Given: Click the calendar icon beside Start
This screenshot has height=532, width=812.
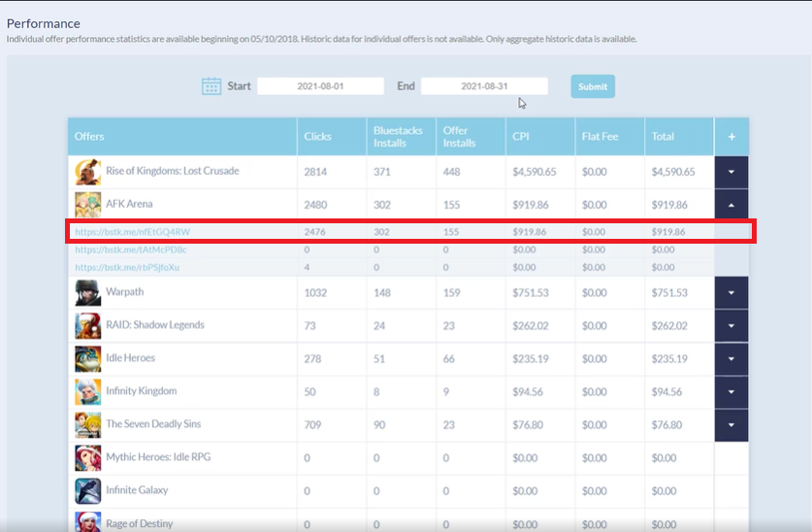Looking at the screenshot, I should pos(211,86).
